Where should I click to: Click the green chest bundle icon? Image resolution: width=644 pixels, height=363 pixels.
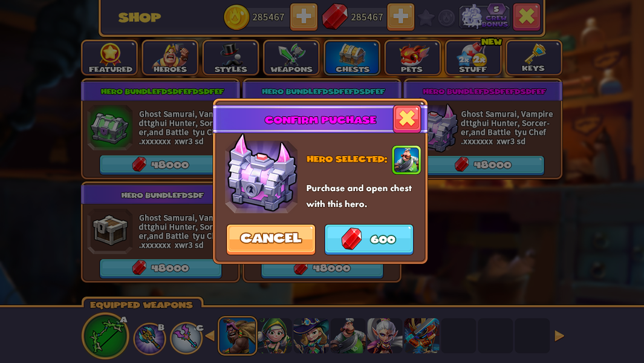pyautogui.click(x=109, y=127)
